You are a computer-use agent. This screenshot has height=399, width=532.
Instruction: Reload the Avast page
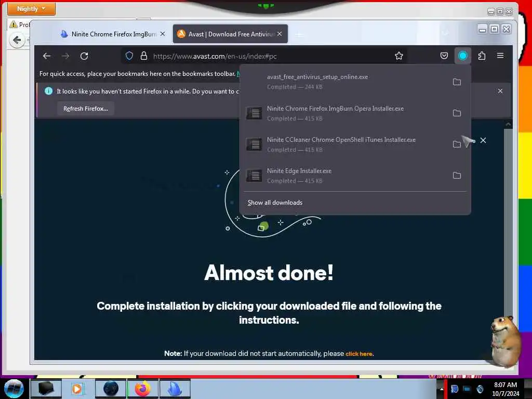click(84, 56)
